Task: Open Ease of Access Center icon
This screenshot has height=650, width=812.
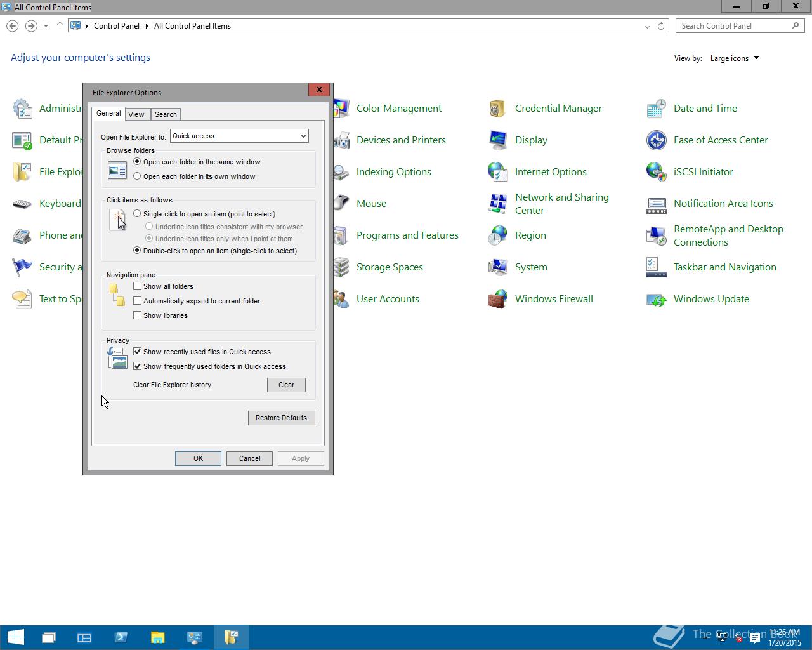Action: click(656, 140)
